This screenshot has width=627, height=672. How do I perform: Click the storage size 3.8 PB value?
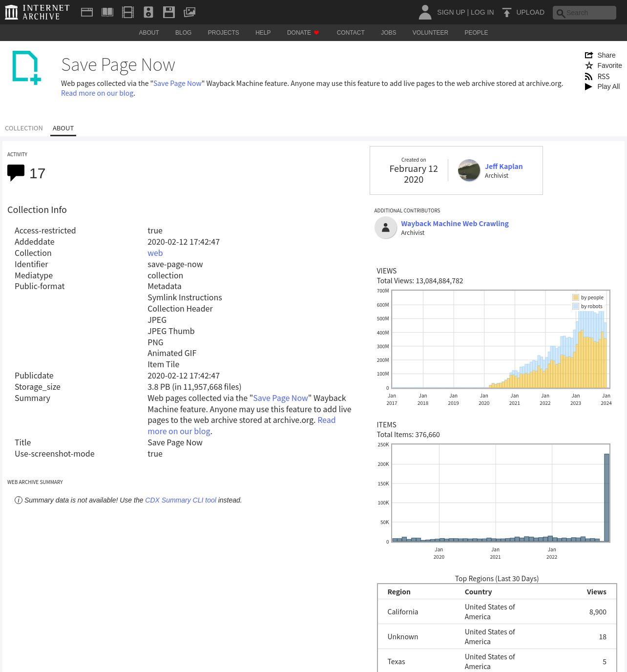(194, 387)
